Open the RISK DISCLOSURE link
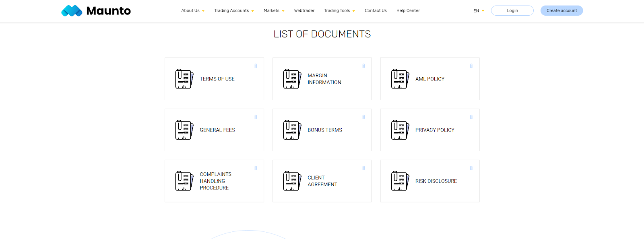The width and height of the screenshot is (644, 239). 436,181
